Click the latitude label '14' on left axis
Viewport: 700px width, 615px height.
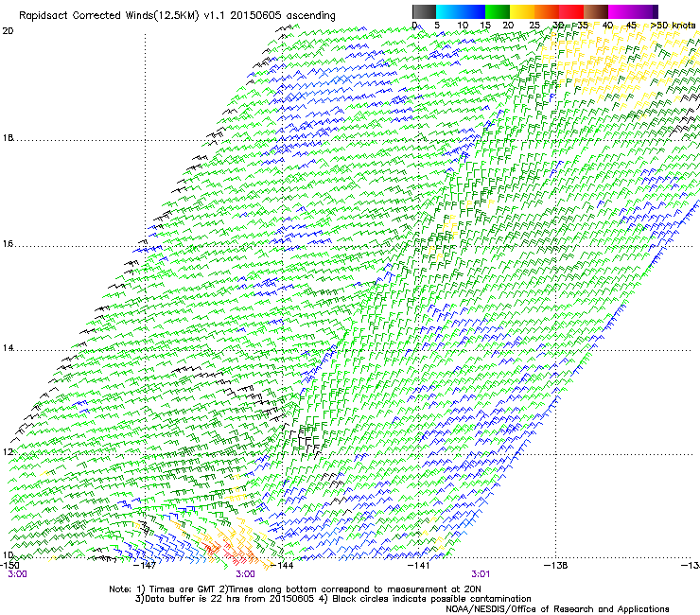click(8, 348)
